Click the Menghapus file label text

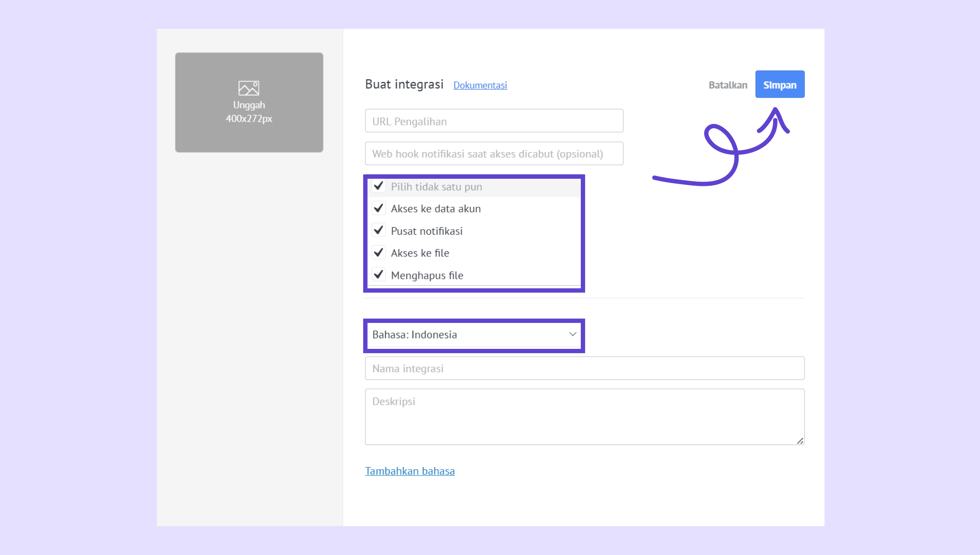click(427, 275)
